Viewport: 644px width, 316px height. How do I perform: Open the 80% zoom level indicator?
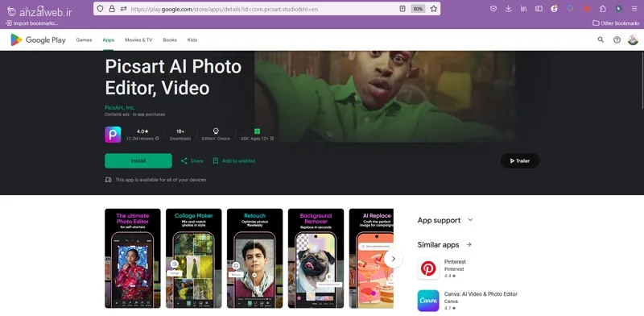point(418,9)
